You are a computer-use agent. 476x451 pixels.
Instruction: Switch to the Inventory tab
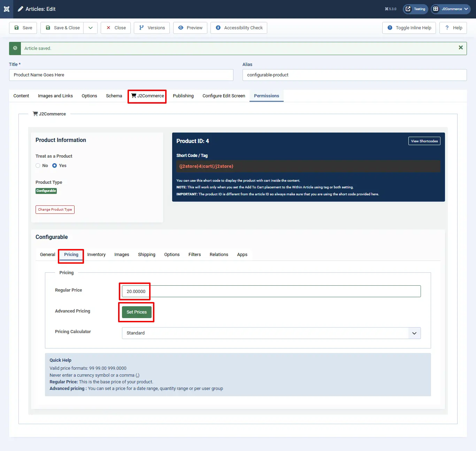[x=97, y=255]
